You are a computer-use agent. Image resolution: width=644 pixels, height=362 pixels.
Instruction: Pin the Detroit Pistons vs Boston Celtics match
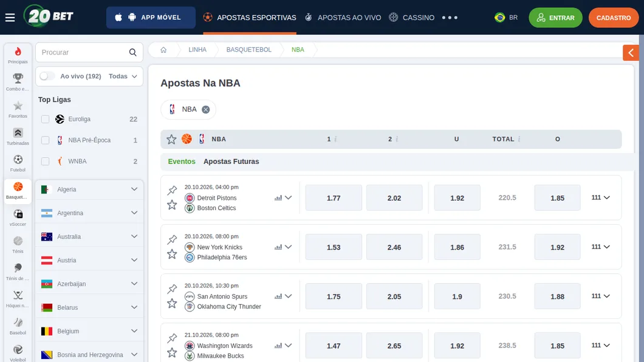coord(172,190)
